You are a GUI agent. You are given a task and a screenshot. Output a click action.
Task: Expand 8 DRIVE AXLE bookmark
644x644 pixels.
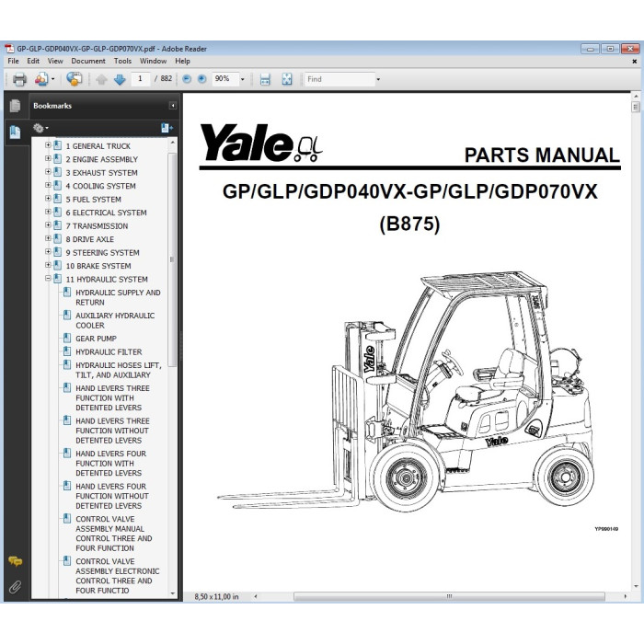coord(48,238)
